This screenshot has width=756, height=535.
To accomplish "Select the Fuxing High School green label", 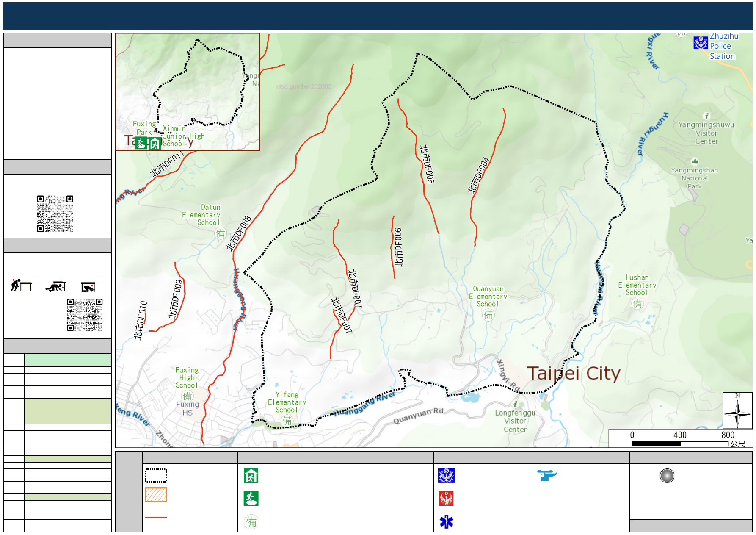I will [x=187, y=378].
